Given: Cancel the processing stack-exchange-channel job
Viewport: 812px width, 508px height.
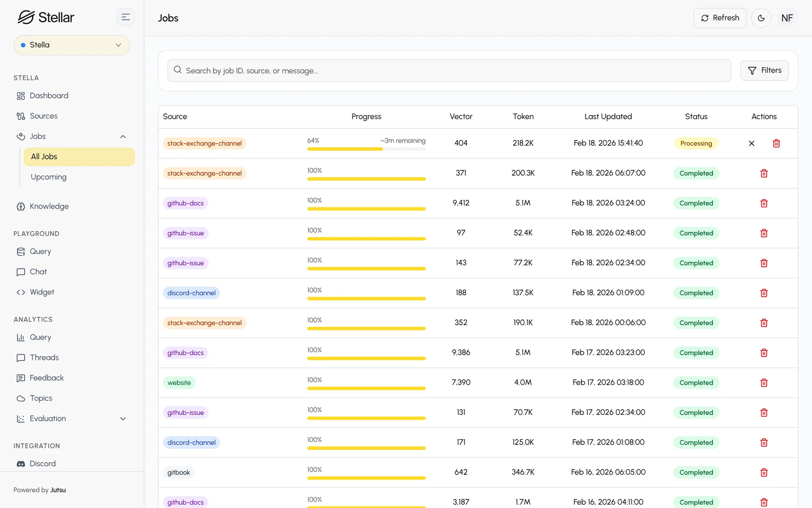Looking at the screenshot, I should [752, 144].
